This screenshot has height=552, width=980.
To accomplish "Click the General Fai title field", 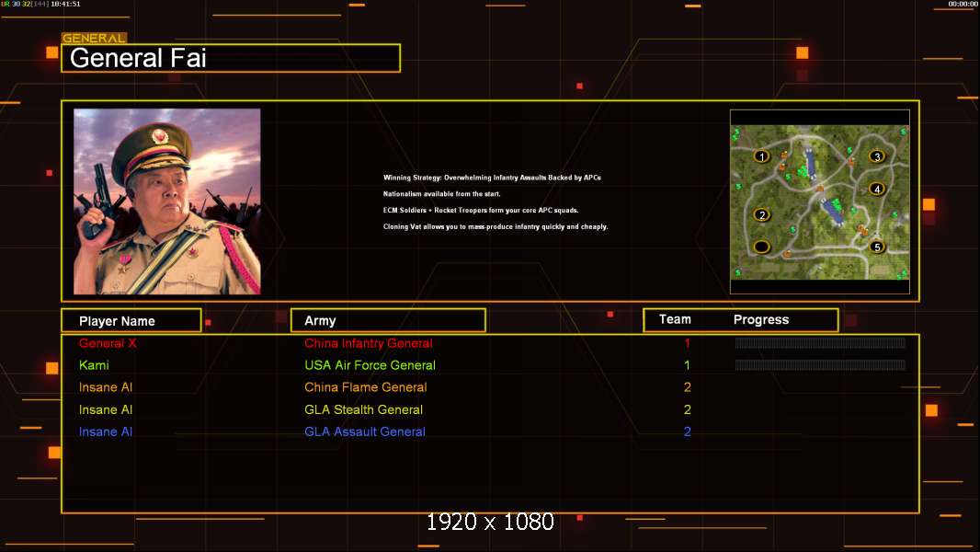I will [x=231, y=58].
